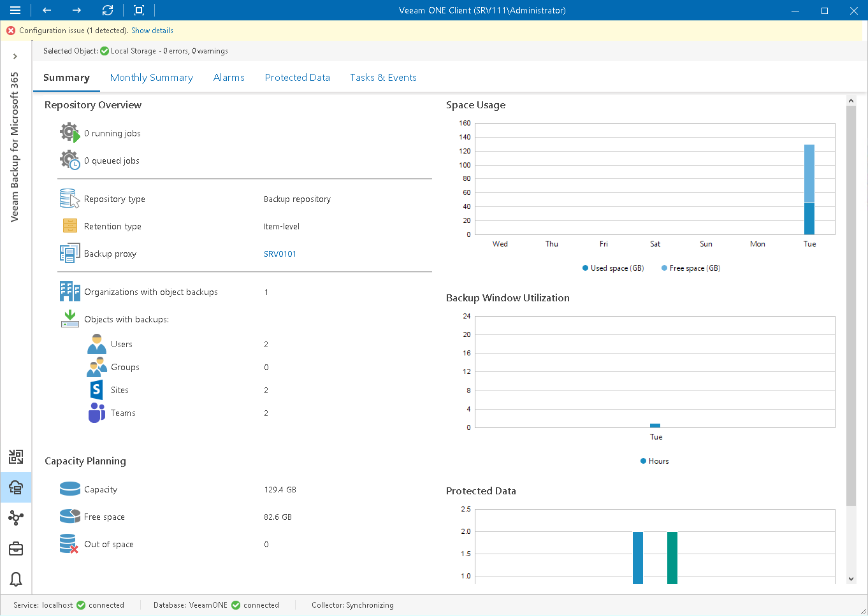
Task: Open alarms via the bell sidebar icon
Action: point(15,579)
